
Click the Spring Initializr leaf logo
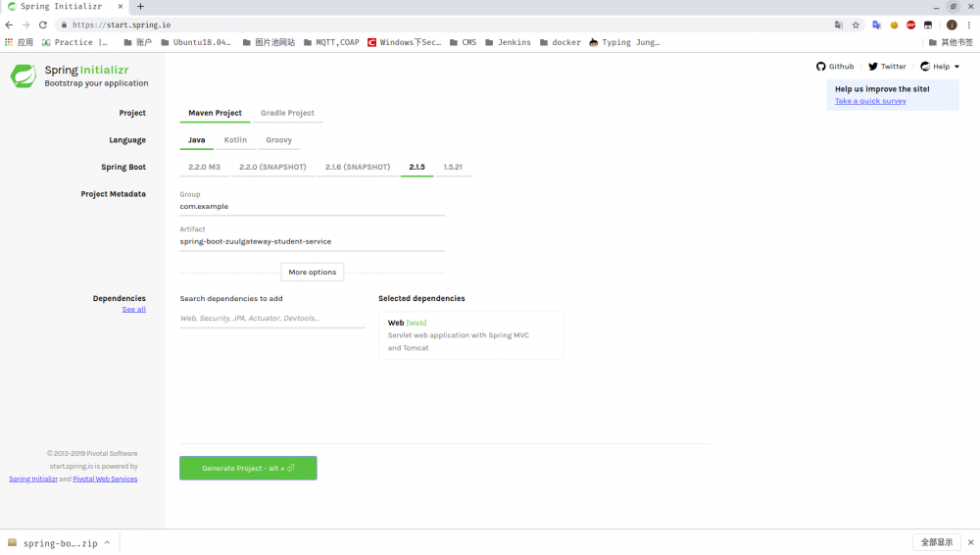(x=24, y=76)
